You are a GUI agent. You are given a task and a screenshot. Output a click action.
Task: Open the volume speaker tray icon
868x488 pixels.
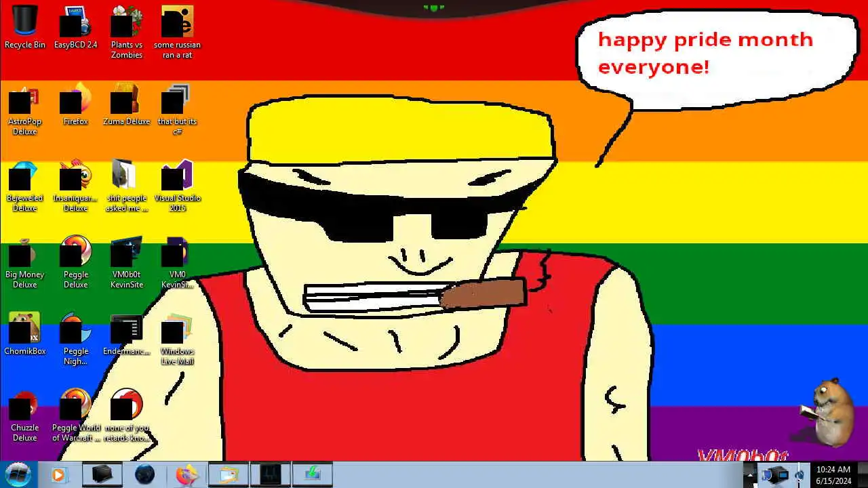click(800, 475)
